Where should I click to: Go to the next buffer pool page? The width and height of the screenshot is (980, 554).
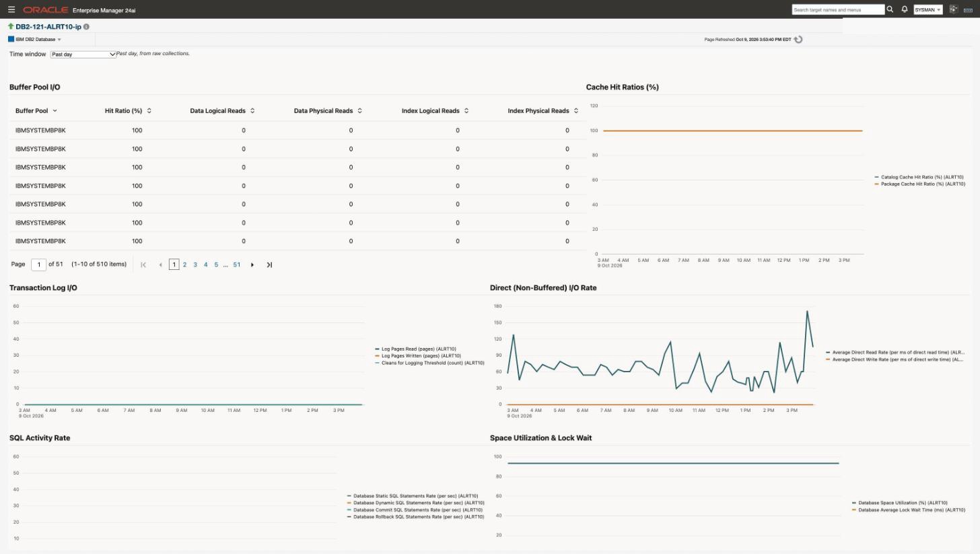252,265
